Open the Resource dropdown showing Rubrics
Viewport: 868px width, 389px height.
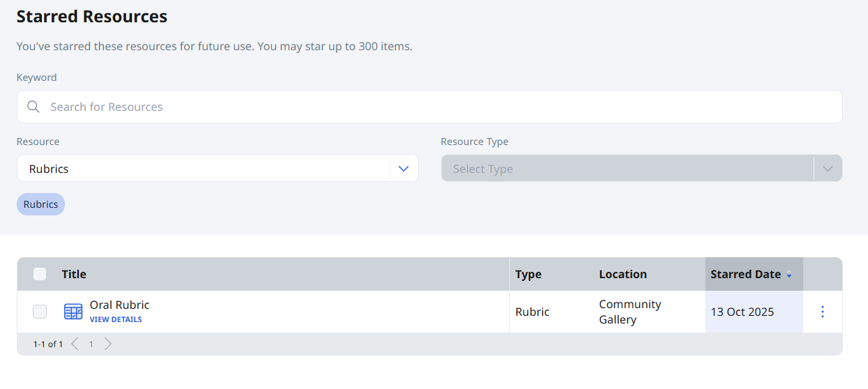(x=202, y=169)
